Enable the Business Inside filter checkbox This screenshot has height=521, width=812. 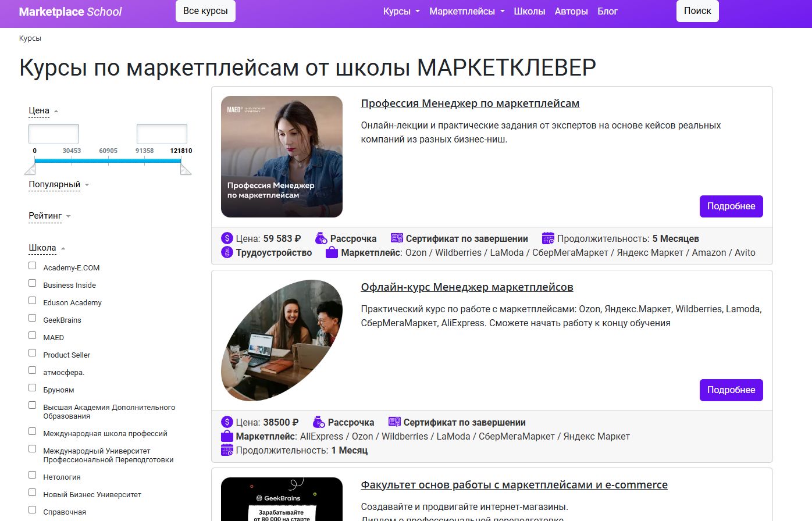pos(33,283)
